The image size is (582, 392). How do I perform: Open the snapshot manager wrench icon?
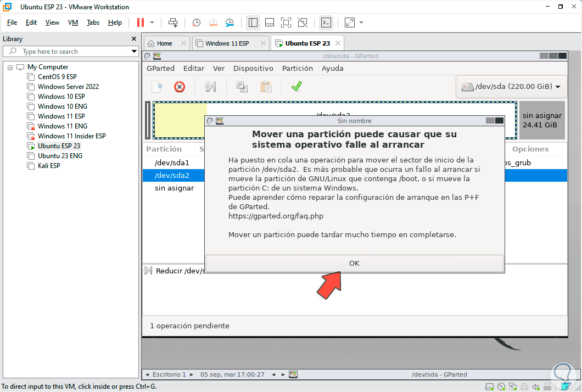(x=230, y=23)
